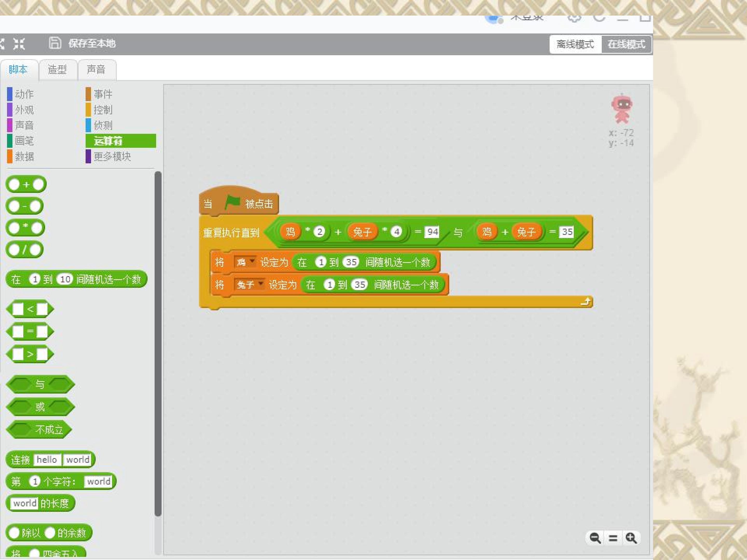The width and height of the screenshot is (747, 560).
Task: Open the 声音 sounds tab
Action: [x=96, y=70]
